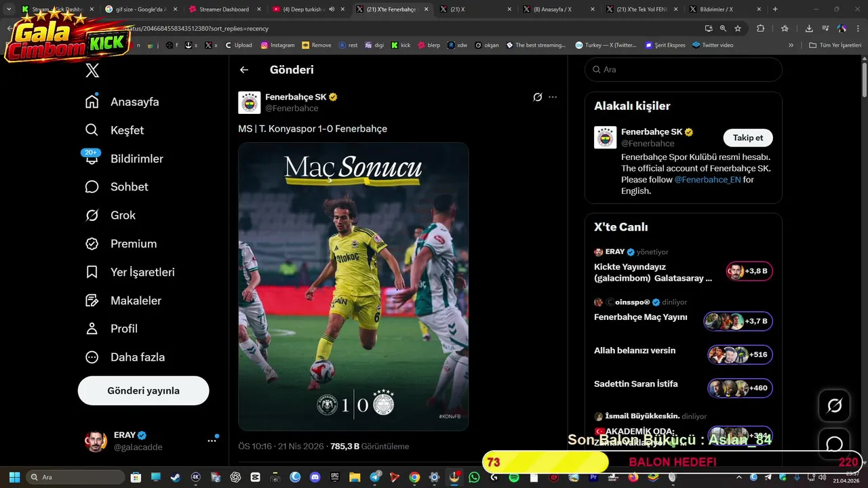The width and height of the screenshot is (868, 488).
Task: Open Discord from the taskbar
Action: [315, 477]
